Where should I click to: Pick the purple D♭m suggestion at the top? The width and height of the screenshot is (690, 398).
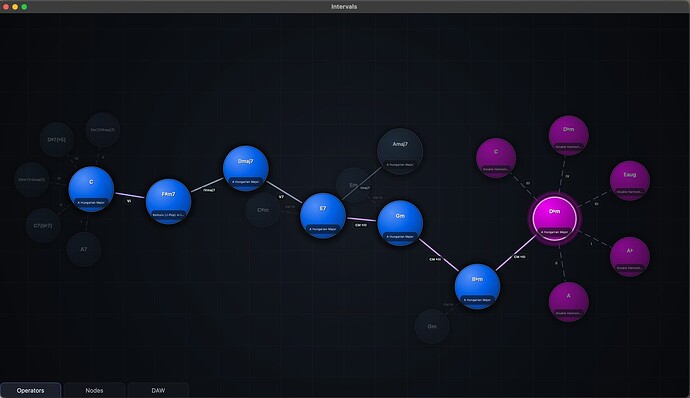(x=569, y=136)
